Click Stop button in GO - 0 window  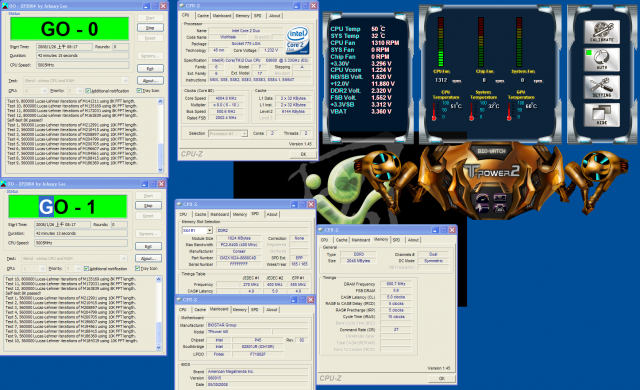click(x=150, y=28)
